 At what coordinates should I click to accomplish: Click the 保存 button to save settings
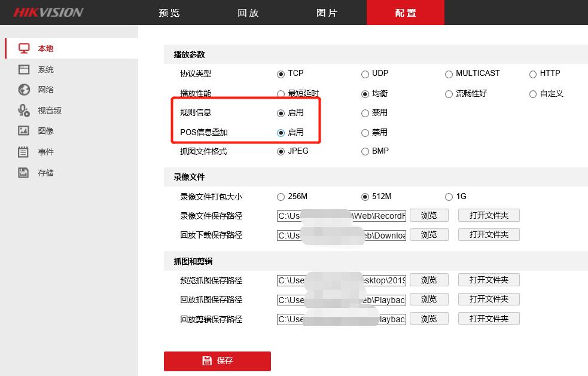217,361
